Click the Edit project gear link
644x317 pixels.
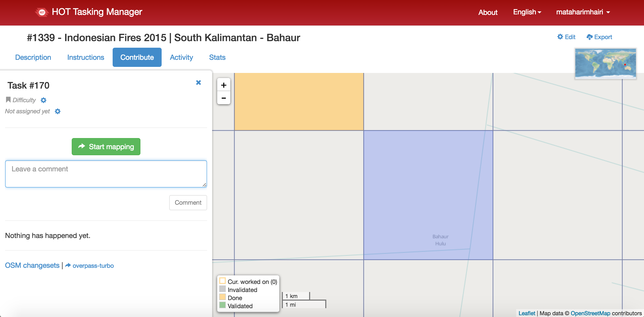click(x=566, y=37)
